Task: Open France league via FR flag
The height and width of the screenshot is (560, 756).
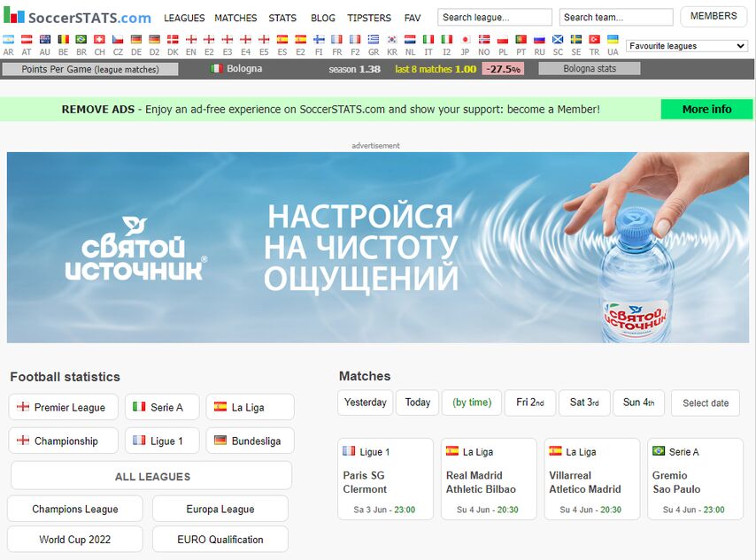Action: [x=337, y=40]
